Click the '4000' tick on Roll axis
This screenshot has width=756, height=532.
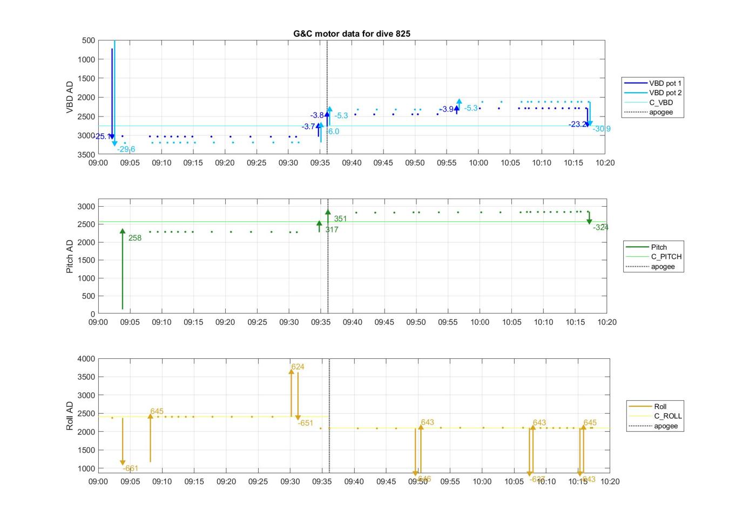(86, 359)
